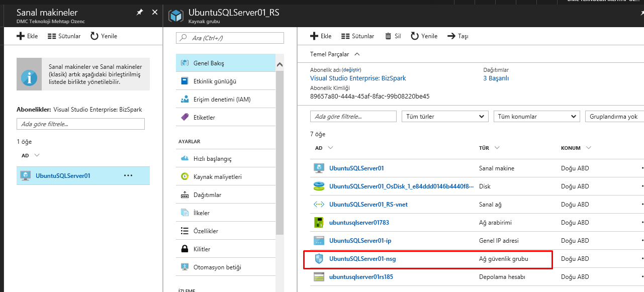Collapse Temel Parçalar section
Screen dimensions: 644x292
point(335,54)
